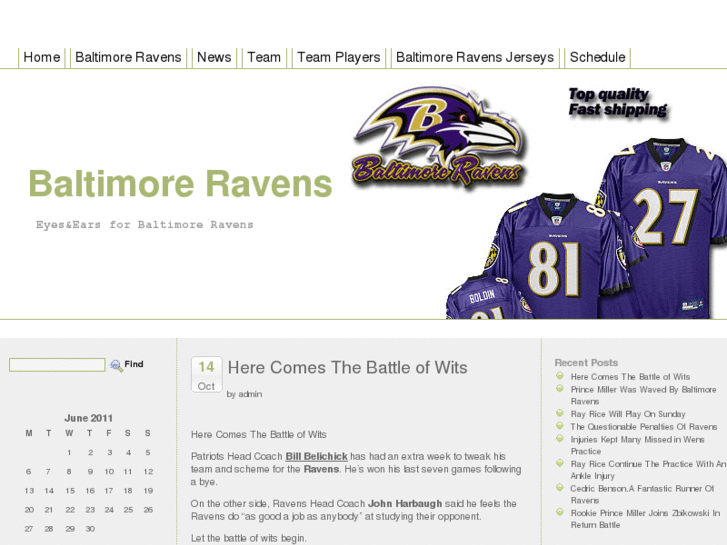Viewport: 727px width, 545px height.
Task: Open recent post Injuries Kept Many Missed
Action: pos(638,445)
